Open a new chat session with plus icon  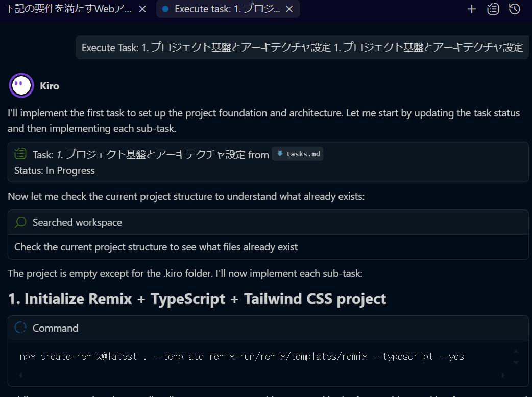click(x=472, y=9)
